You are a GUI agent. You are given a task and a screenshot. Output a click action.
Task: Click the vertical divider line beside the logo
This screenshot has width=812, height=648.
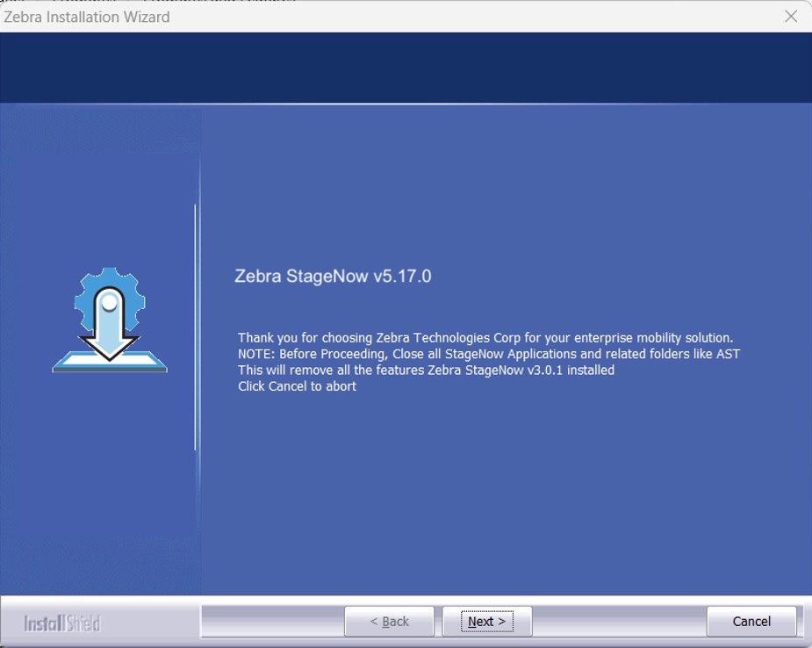coord(195,327)
